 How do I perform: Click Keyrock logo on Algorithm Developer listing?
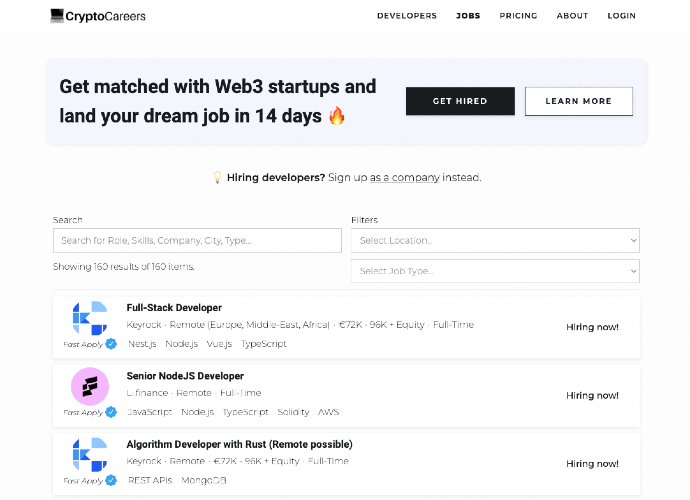click(90, 453)
